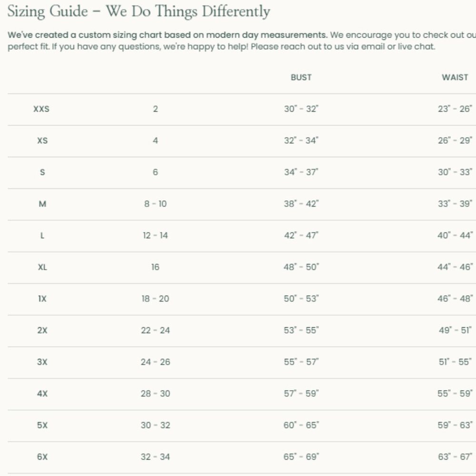The width and height of the screenshot is (476, 476).
Task: Select the 3X size label
Action: 42,362
